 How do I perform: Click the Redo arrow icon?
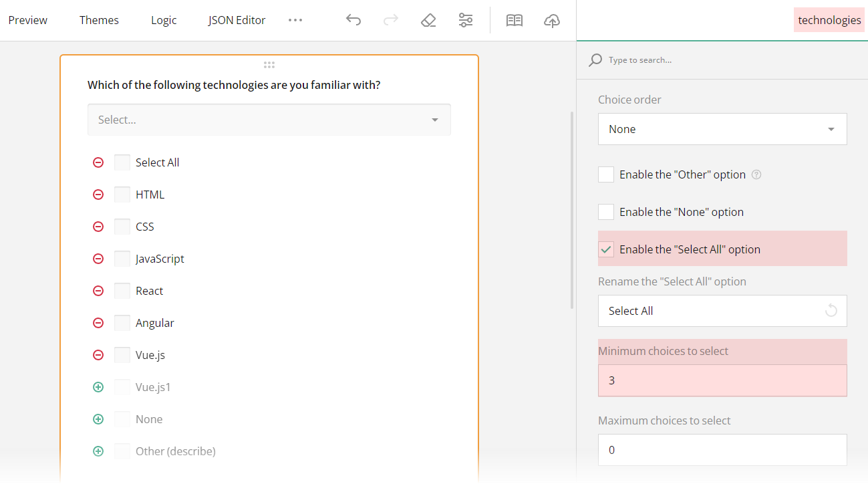coord(391,20)
